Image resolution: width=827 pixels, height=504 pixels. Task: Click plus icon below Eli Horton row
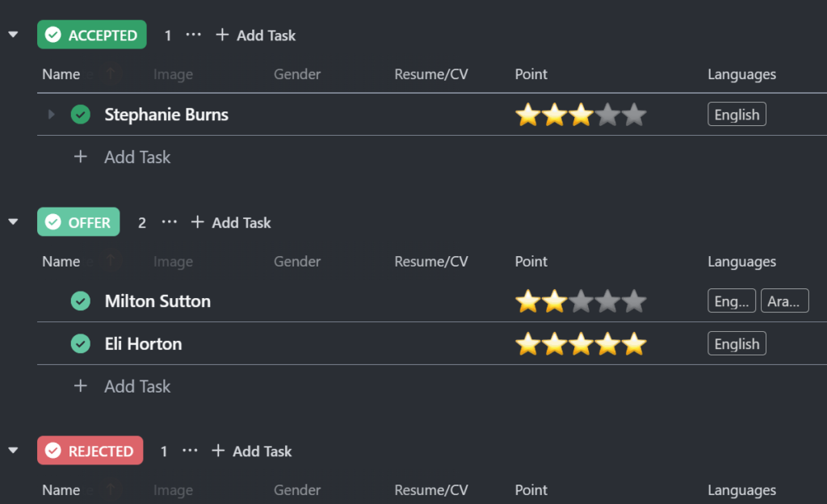tap(80, 386)
